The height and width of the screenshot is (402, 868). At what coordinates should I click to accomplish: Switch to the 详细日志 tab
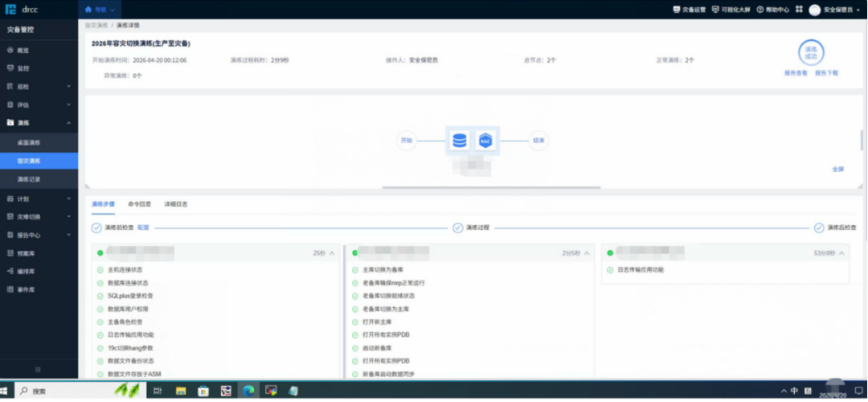(x=175, y=204)
